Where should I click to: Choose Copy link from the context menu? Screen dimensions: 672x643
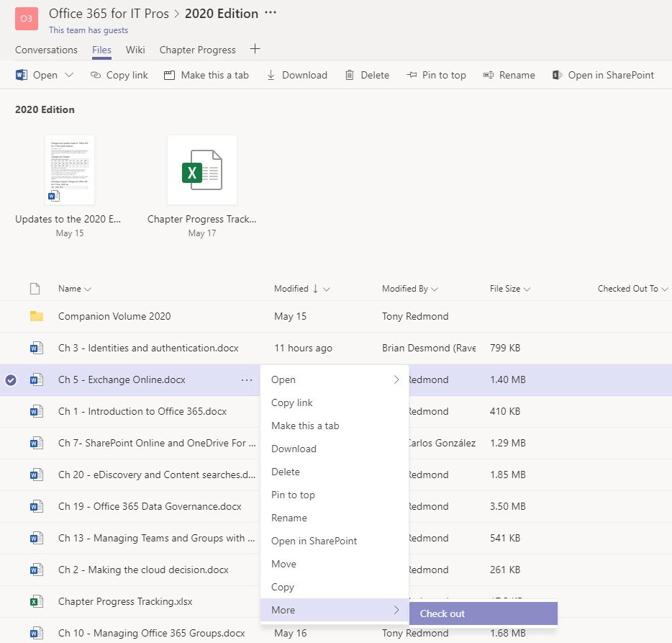(x=335, y=403)
